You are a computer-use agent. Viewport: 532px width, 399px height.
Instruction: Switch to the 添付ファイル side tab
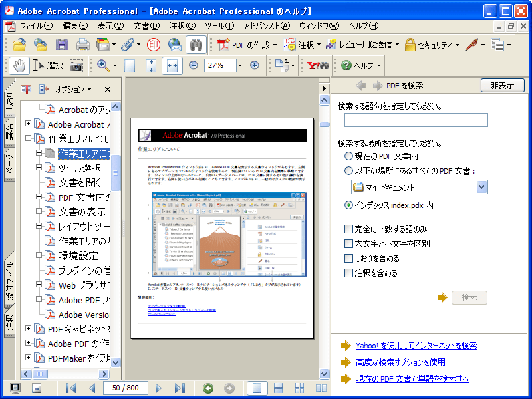[x=9, y=280]
